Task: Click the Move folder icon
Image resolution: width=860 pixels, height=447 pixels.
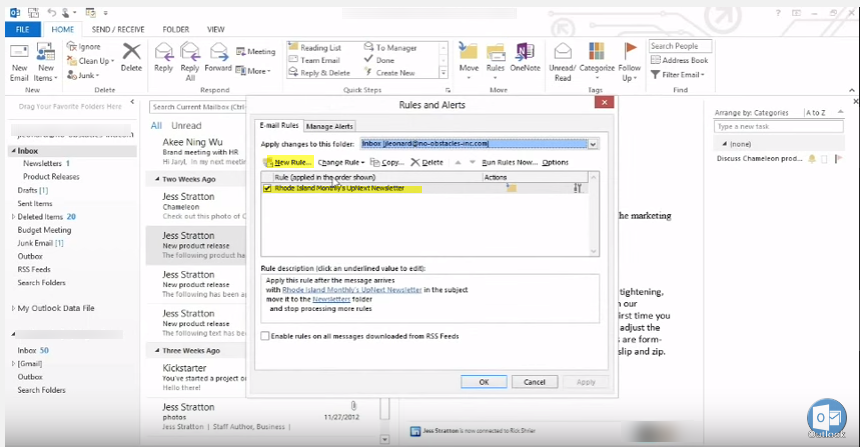Action: pos(468,53)
